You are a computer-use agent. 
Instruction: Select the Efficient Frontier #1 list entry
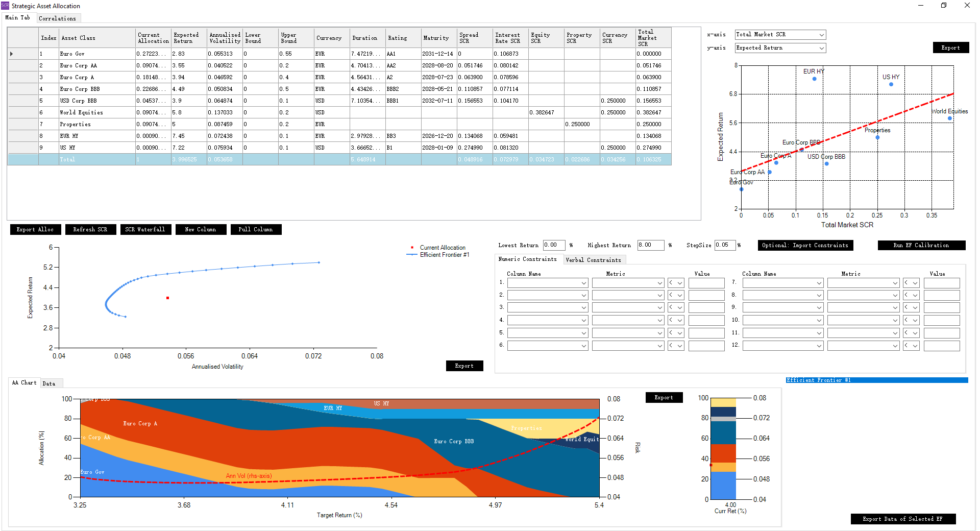[x=876, y=380]
